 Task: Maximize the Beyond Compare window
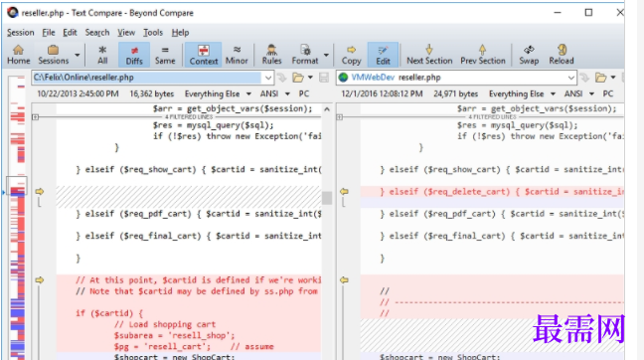pos(588,13)
